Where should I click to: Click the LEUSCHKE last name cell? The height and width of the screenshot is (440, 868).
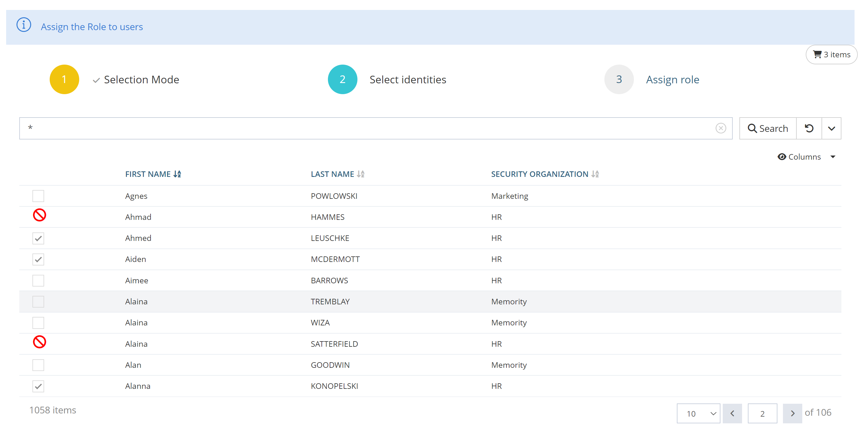(x=330, y=238)
